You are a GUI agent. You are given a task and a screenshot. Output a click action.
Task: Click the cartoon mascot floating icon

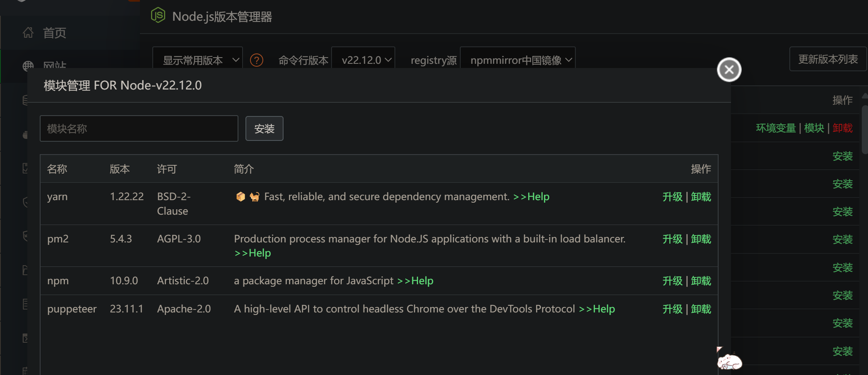(729, 361)
